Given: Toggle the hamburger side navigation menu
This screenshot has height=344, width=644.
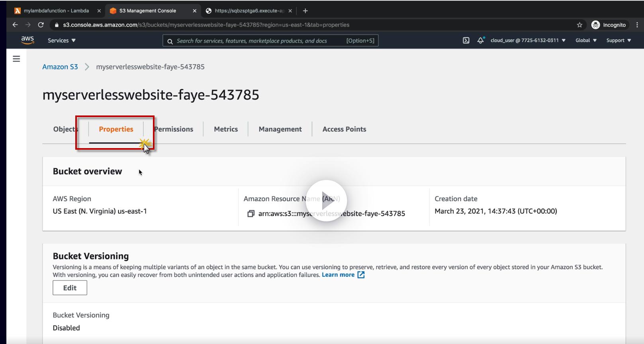Looking at the screenshot, I should click(x=16, y=59).
